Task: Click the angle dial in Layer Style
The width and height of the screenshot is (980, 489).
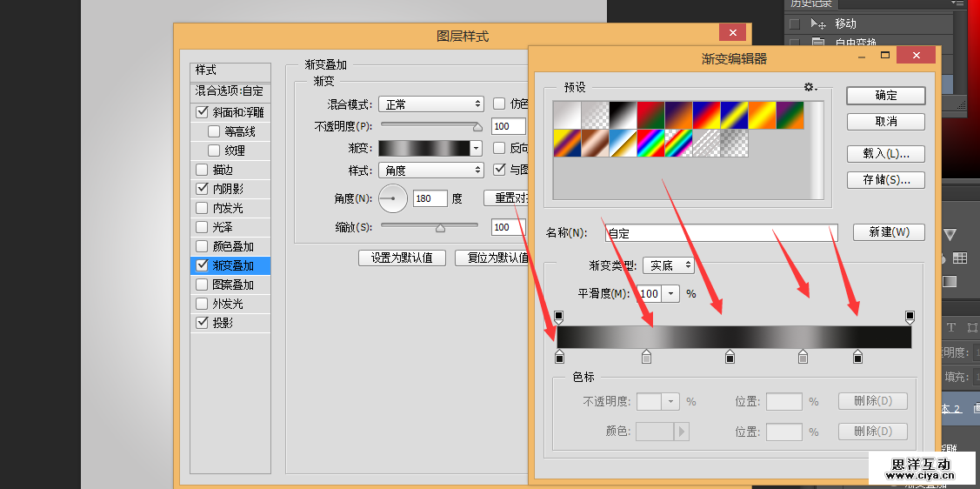Action: [x=393, y=198]
